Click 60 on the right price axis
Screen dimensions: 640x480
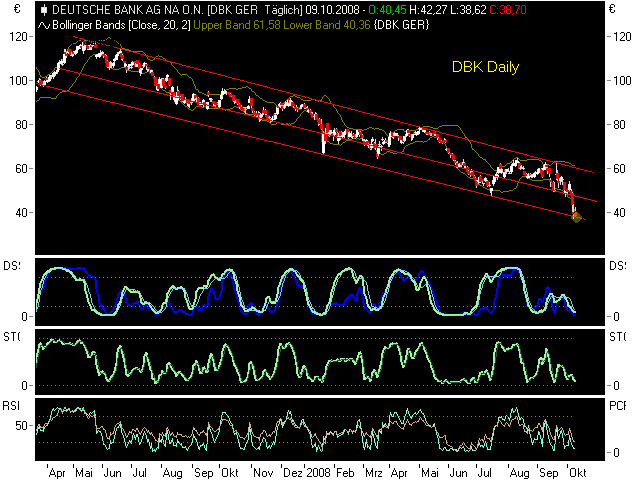coord(620,169)
